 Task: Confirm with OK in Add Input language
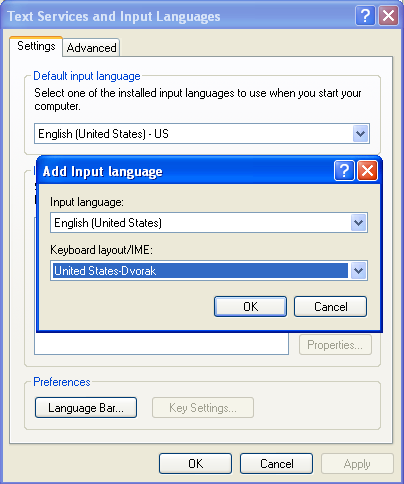coord(250,306)
